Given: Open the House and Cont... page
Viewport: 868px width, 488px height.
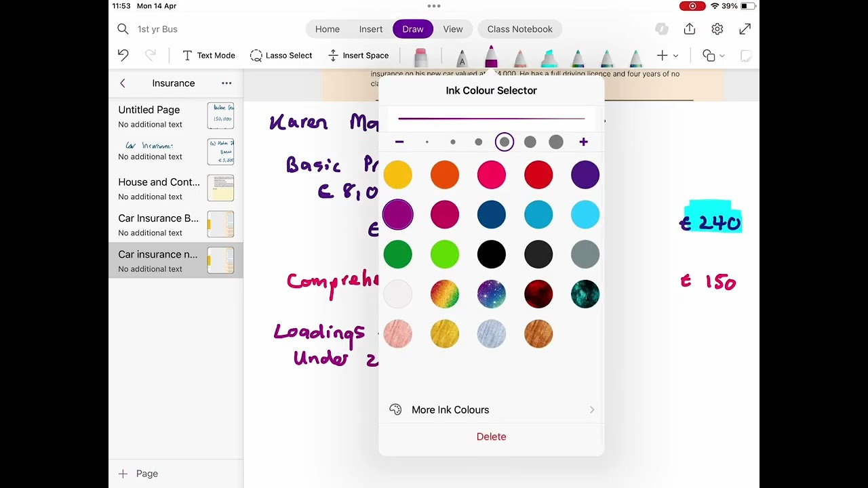Looking at the screenshot, I should 176,188.
